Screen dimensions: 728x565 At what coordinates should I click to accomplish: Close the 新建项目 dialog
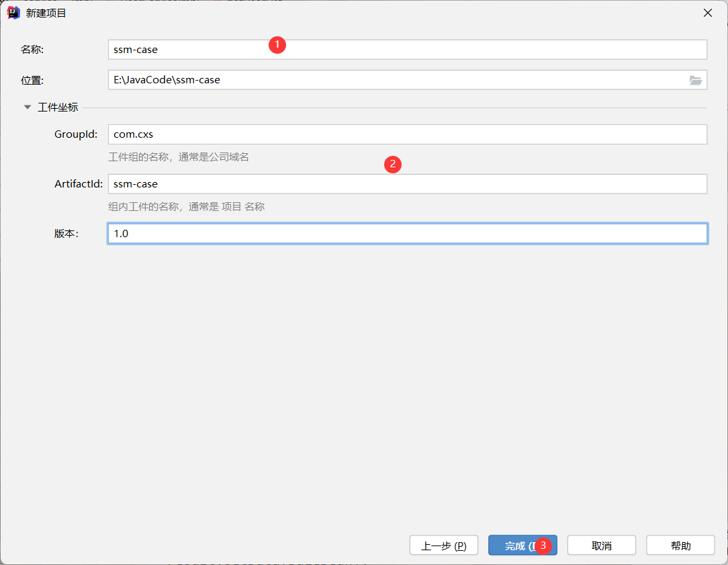pyautogui.click(x=708, y=13)
